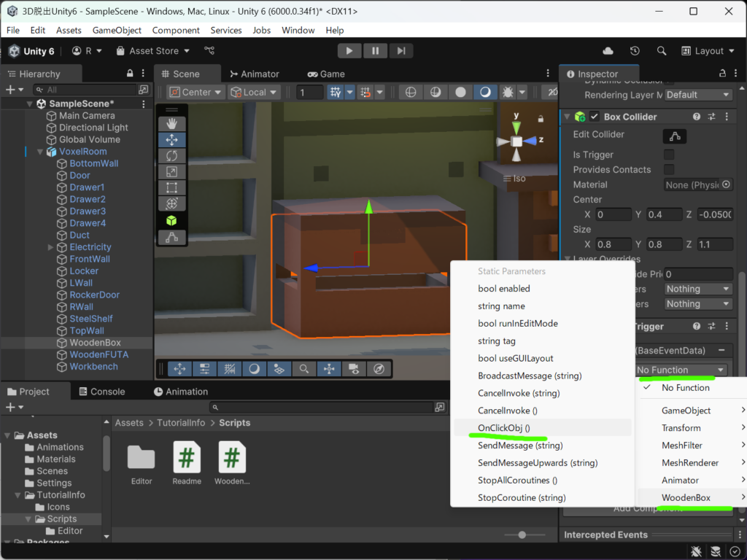Select the Rotate tool in scene toolbar
747x560 pixels.
coord(171,156)
